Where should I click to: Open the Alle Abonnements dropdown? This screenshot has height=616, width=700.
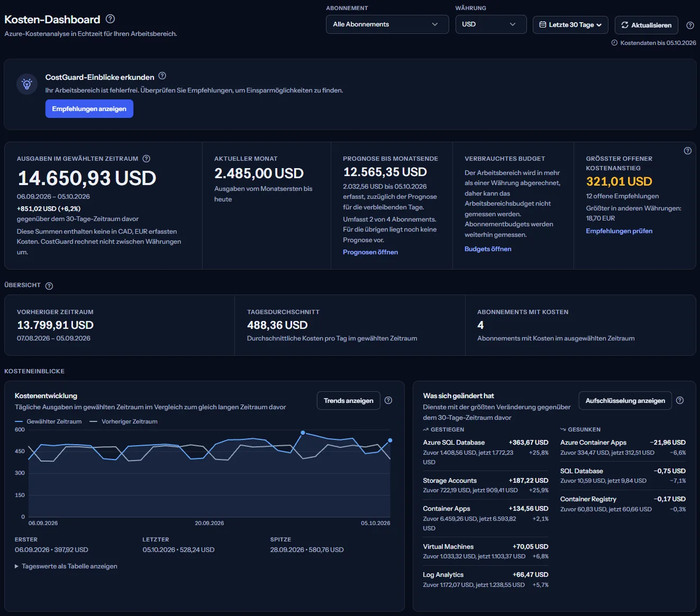(x=387, y=24)
